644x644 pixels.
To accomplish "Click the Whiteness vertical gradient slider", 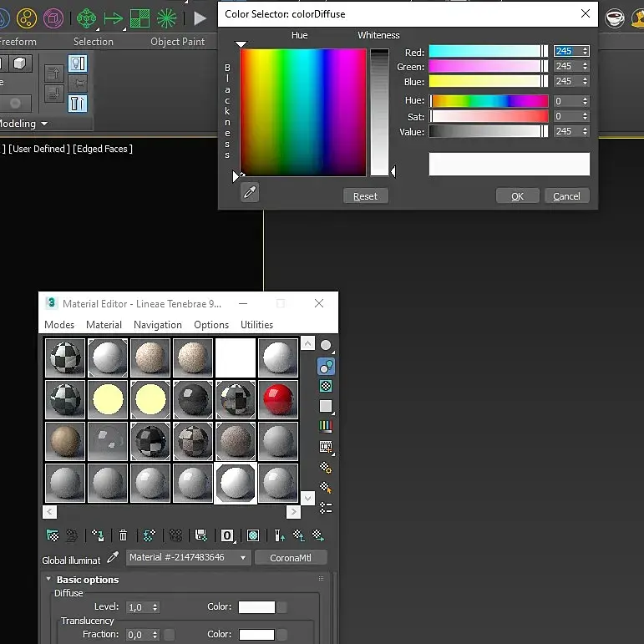I will 379,112.
